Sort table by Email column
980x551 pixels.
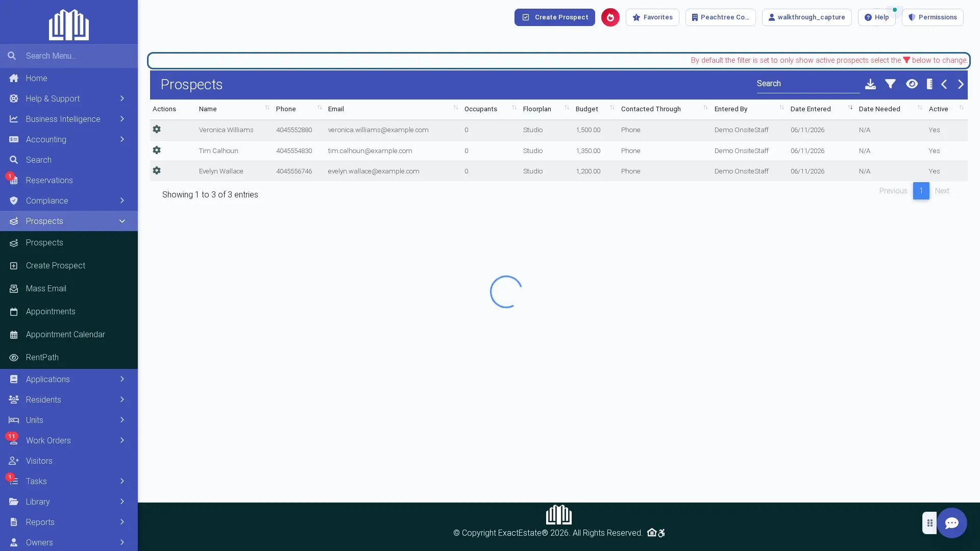coord(394,109)
